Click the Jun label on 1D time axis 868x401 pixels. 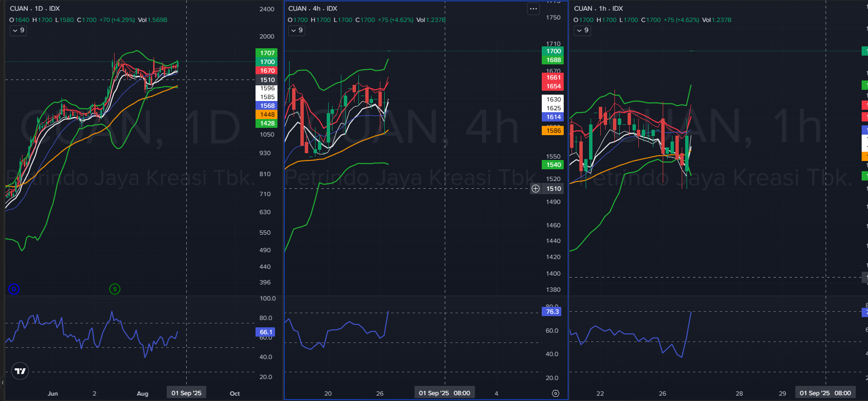pos(53,393)
